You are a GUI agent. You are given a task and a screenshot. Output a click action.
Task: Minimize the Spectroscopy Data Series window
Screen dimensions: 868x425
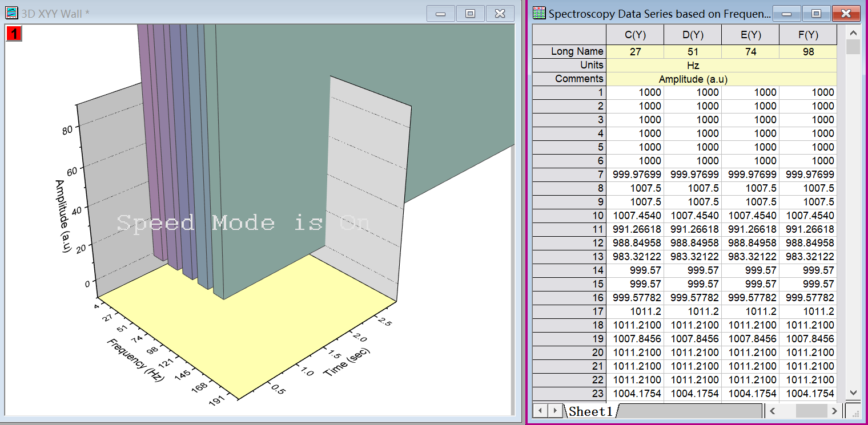click(787, 14)
